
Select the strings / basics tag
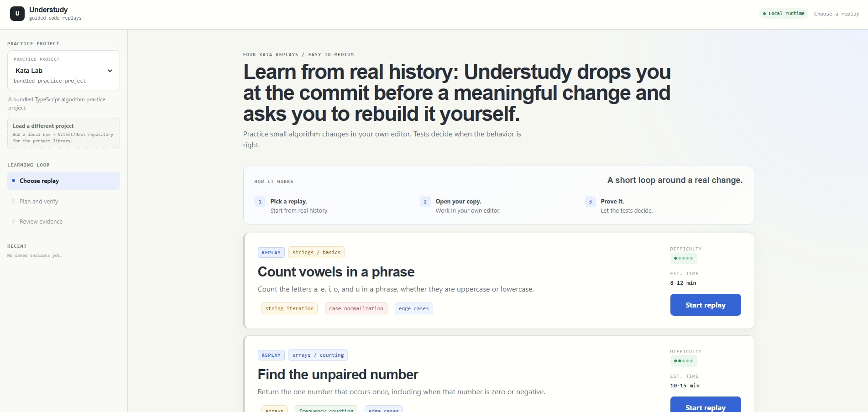coord(316,252)
